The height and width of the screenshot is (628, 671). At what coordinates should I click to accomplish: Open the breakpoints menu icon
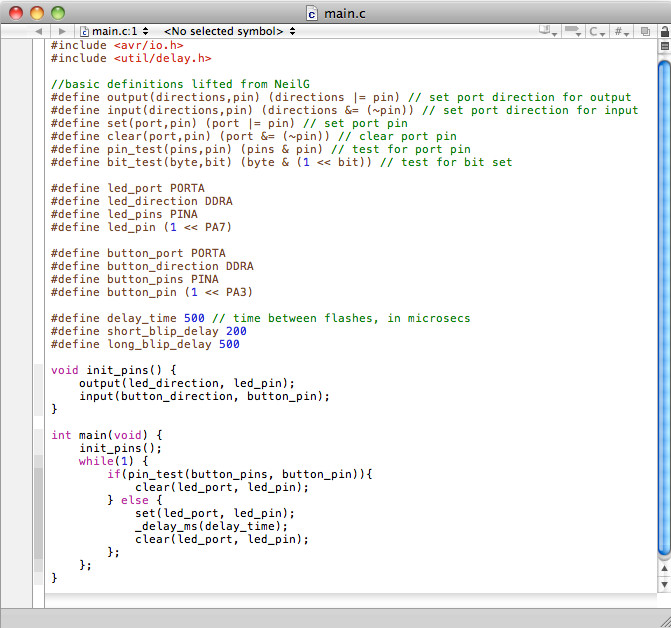573,31
